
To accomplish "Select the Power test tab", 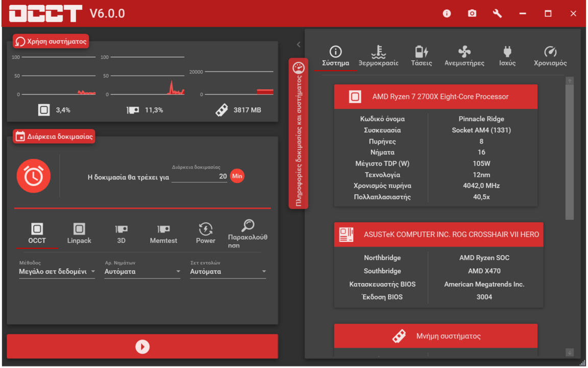I will (206, 234).
